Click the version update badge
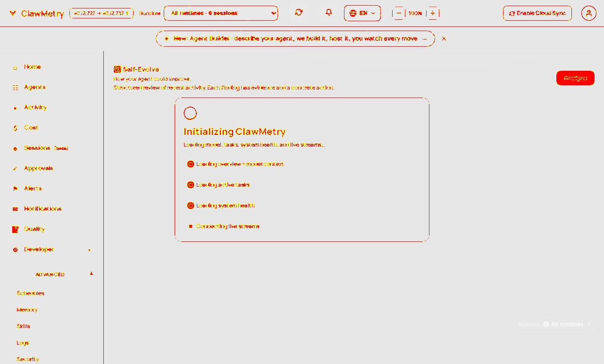The image size is (604, 364). click(101, 13)
